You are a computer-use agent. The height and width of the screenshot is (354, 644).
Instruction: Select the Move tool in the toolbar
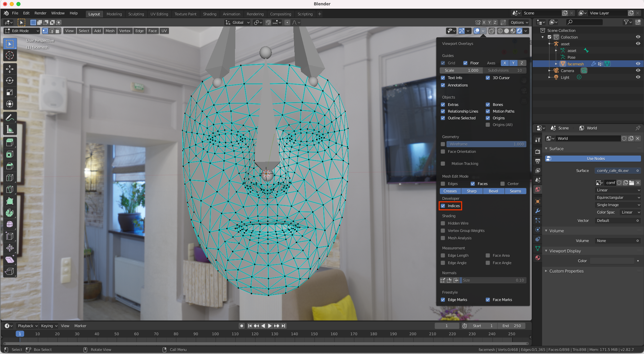point(10,69)
